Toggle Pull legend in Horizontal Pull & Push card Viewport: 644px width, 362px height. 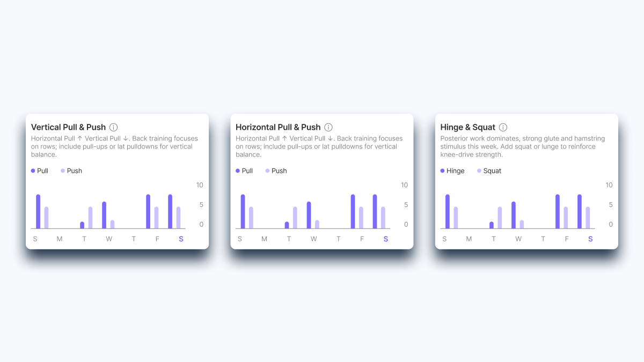tap(244, 171)
